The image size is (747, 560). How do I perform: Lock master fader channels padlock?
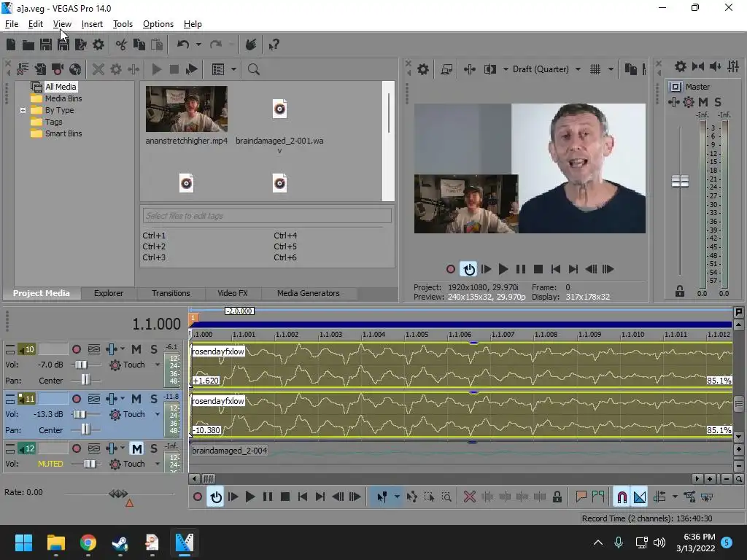tap(680, 291)
